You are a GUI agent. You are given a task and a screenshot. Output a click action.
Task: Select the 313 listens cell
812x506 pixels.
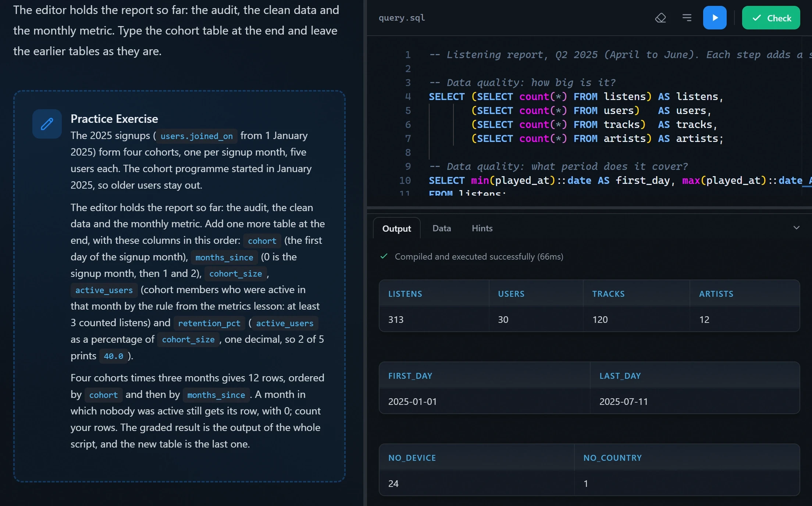[x=434, y=319]
